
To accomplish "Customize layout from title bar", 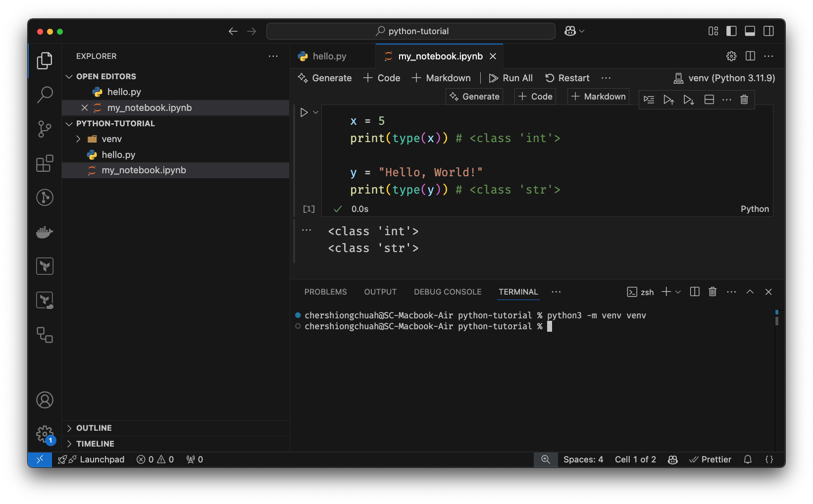I will pyautogui.click(x=713, y=31).
